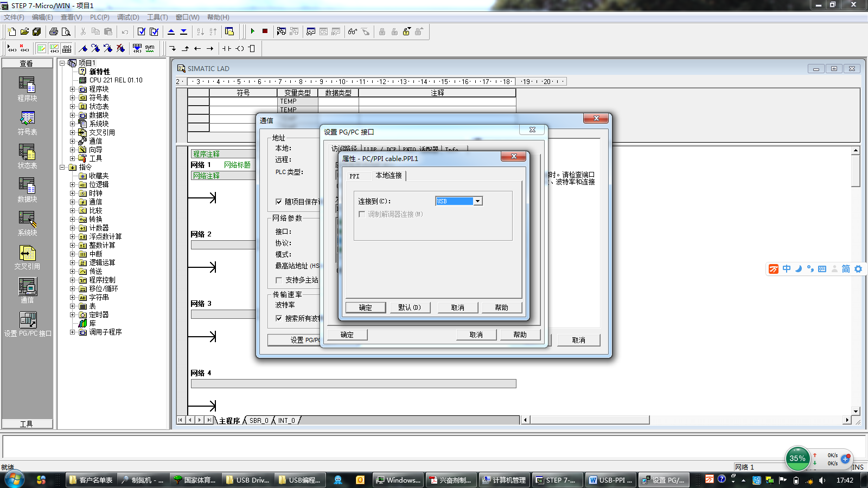Tick the 调制解调器连接(M) checkbox

[x=362, y=214]
